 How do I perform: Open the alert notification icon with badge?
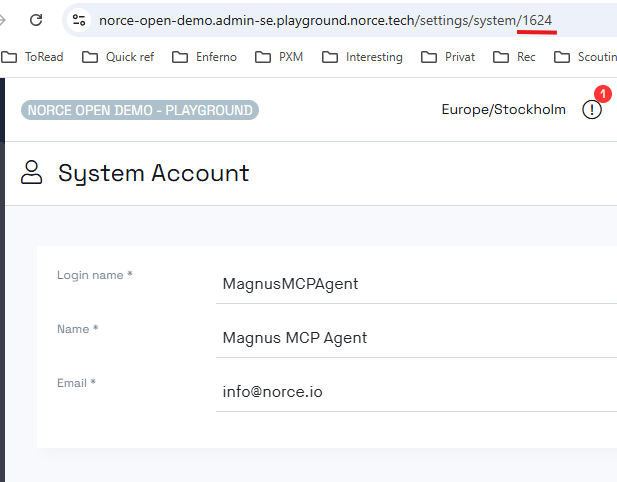click(592, 109)
